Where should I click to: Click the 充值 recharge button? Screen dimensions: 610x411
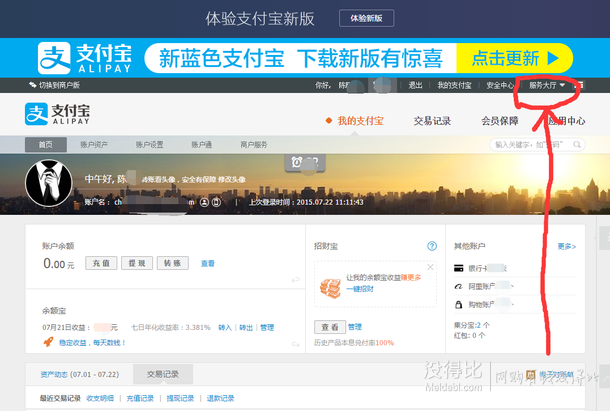101,263
